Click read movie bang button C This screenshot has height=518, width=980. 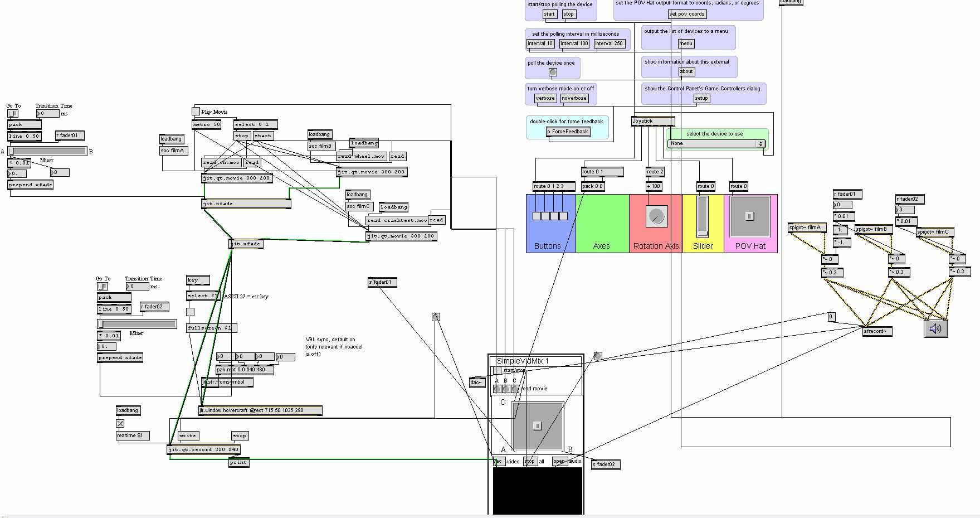515,389
